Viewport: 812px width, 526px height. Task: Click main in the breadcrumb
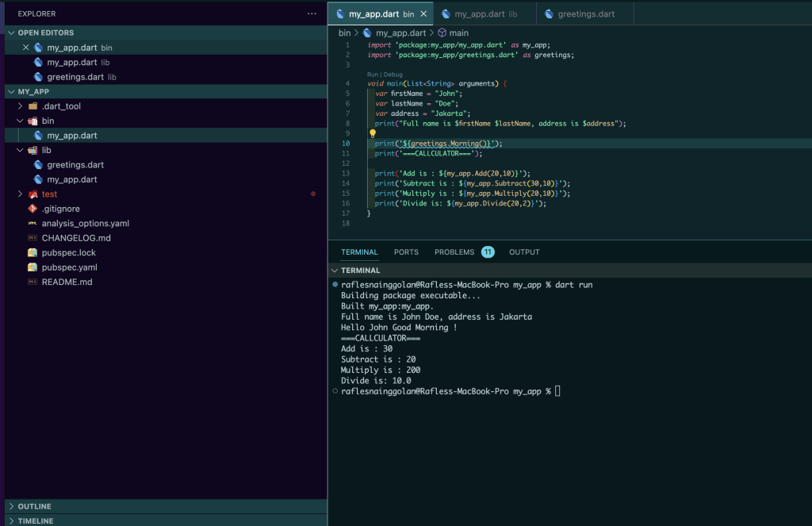[x=459, y=33]
